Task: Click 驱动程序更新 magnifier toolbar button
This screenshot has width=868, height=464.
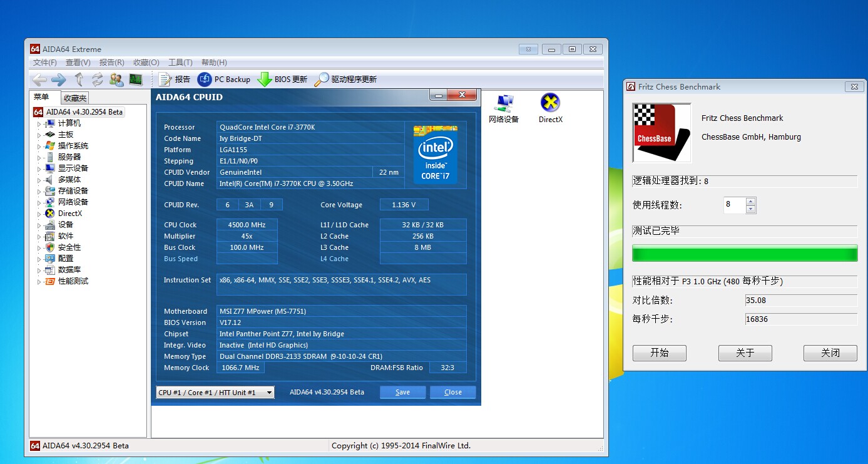Action: click(345, 80)
